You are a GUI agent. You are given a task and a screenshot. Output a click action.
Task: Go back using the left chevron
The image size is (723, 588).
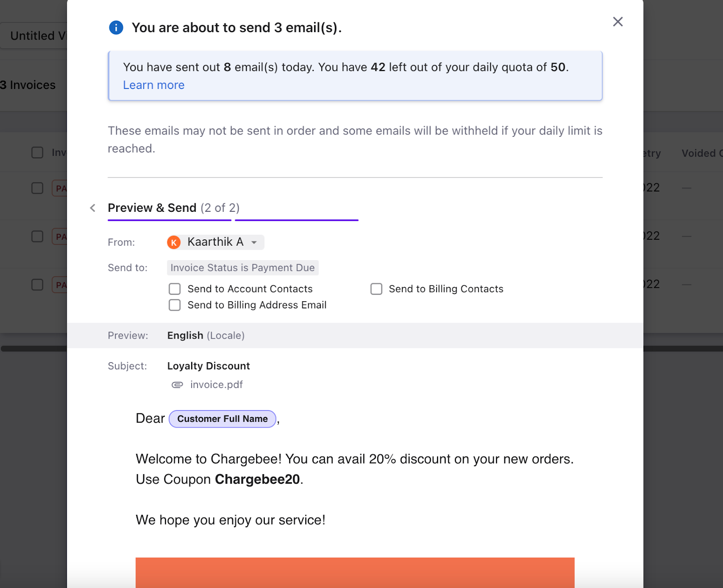pos(93,208)
